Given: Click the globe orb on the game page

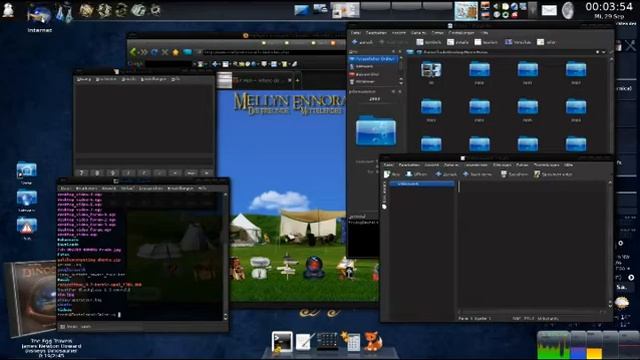Looking at the screenshot, I should 314,267.
